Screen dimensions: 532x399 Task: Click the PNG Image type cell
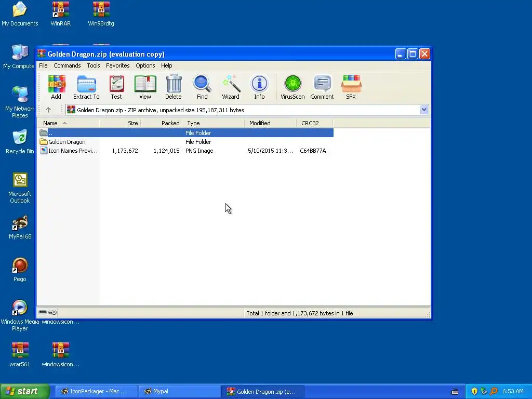(199, 151)
